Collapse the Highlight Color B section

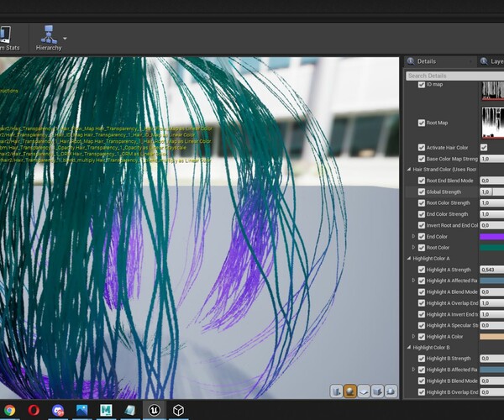click(x=409, y=348)
